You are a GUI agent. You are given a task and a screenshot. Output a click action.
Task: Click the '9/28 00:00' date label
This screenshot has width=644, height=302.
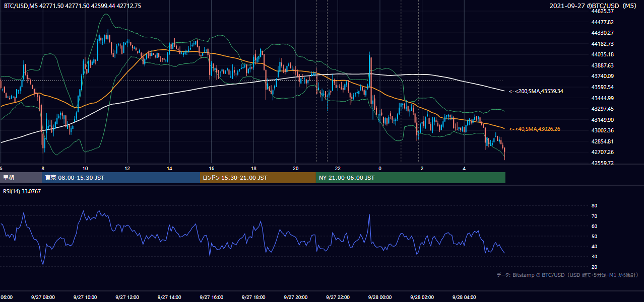coord(380,297)
